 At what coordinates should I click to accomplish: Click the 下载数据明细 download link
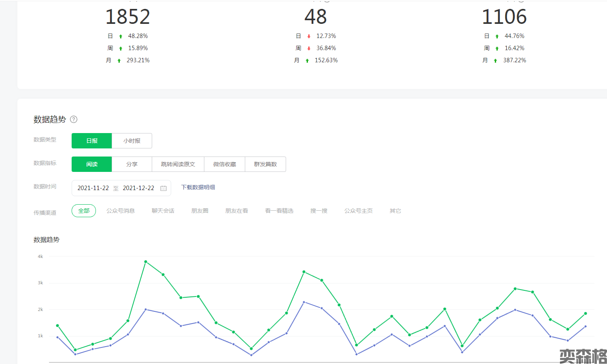click(198, 187)
